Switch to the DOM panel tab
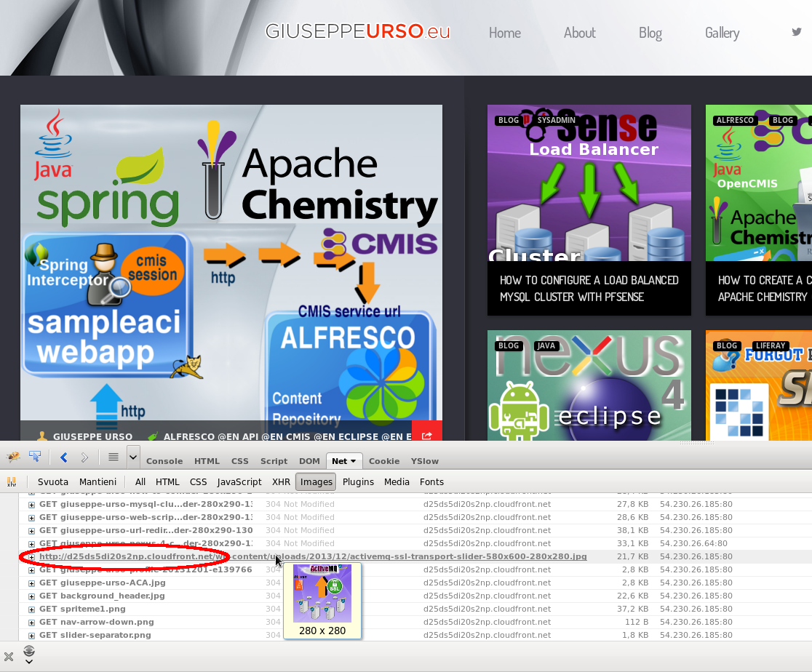Image resolution: width=812 pixels, height=672 pixels. click(309, 461)
